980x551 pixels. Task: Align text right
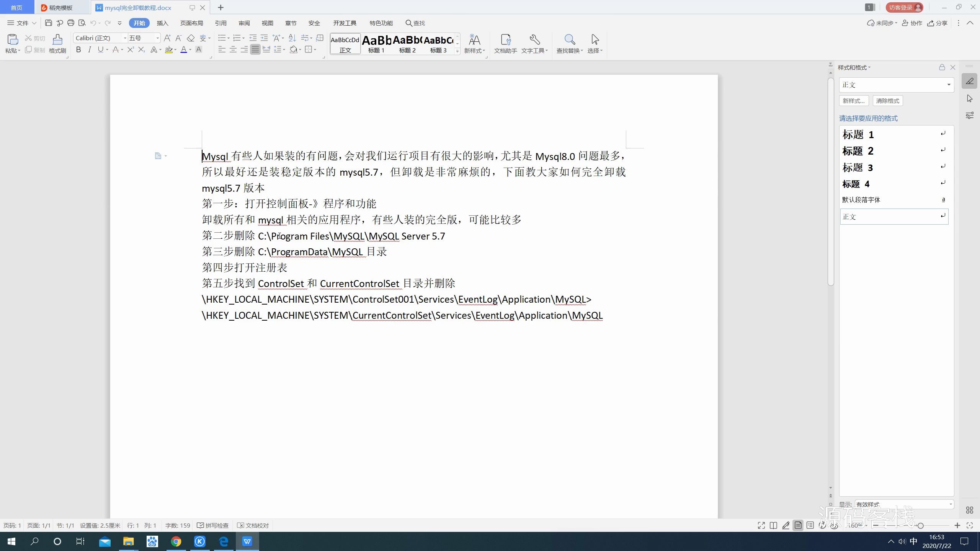[244, 49]
